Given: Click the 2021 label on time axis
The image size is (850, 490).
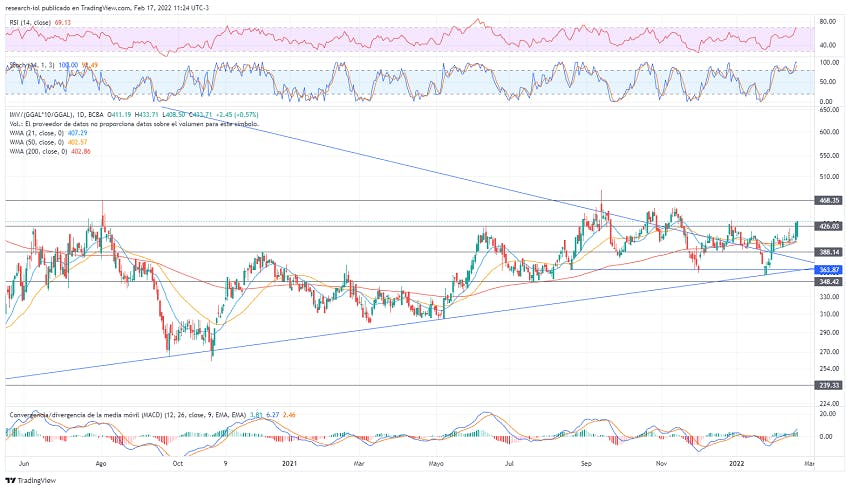Looking at the screenshot, I should pos(291,464).
